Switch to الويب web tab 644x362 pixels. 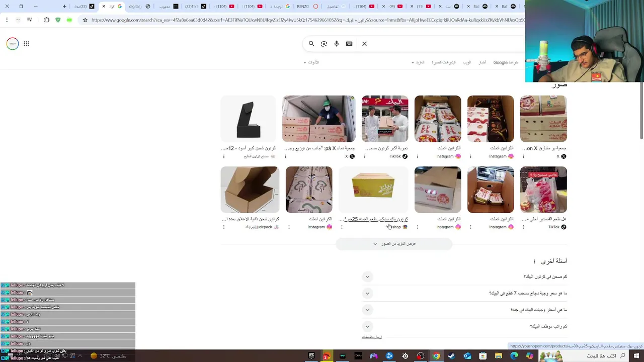pos(467,62)
